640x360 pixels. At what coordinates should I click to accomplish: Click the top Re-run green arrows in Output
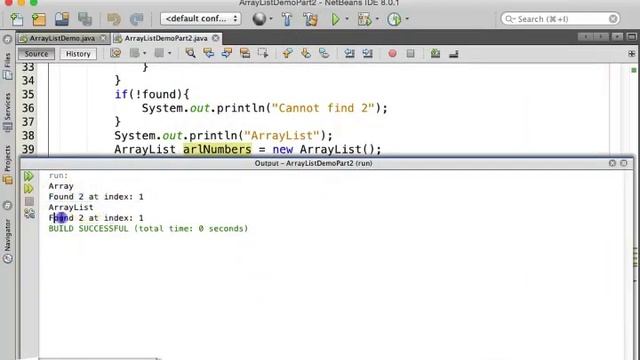click(x=29, y=176)
